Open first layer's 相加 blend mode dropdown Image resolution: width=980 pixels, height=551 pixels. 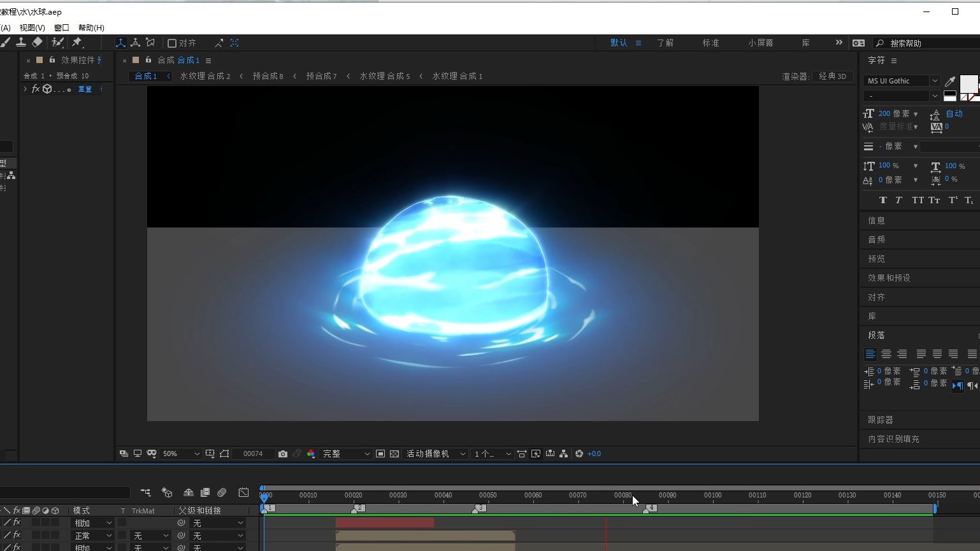coord(92,523)
